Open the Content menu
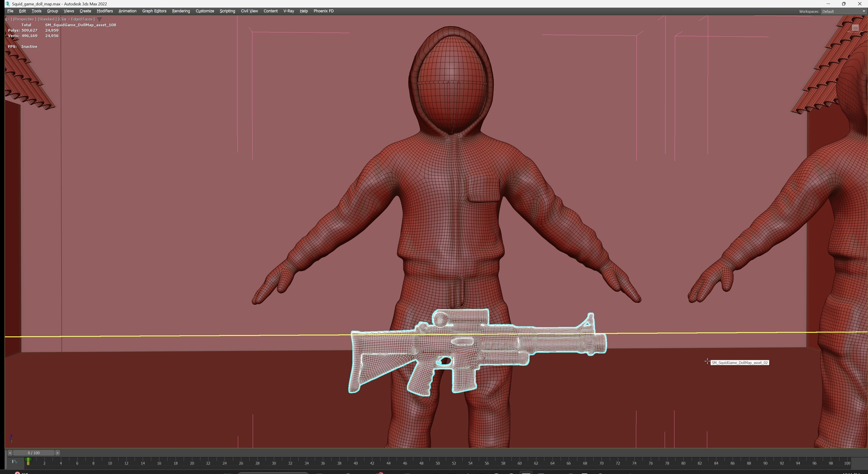The height and width of the screenshot is (474, 868). (x=271, y=11)
